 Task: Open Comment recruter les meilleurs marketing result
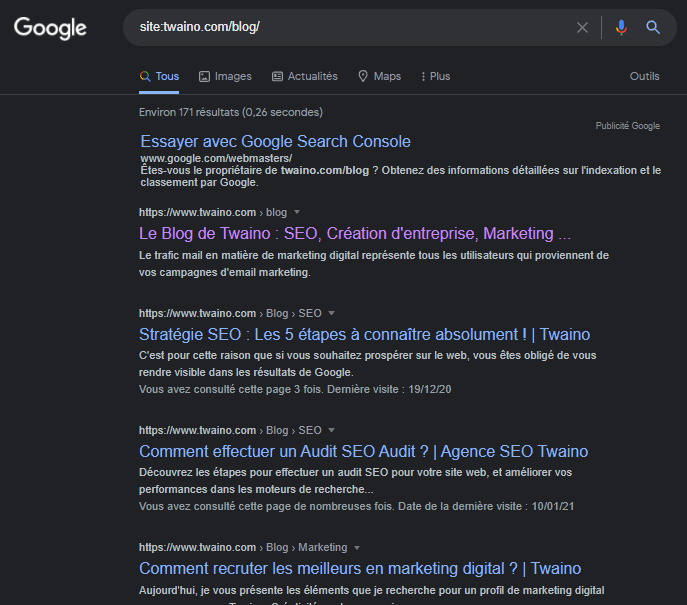(360, 569)
